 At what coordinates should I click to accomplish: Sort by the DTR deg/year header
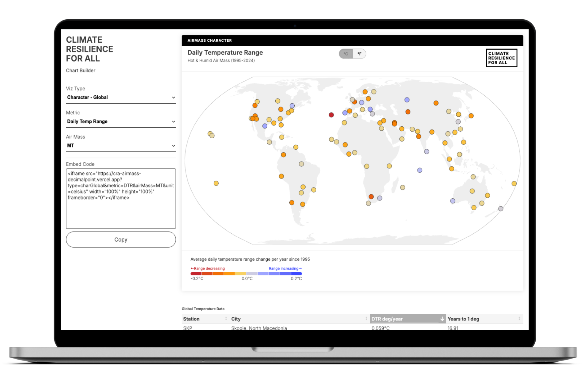click(x=387, y=319)
